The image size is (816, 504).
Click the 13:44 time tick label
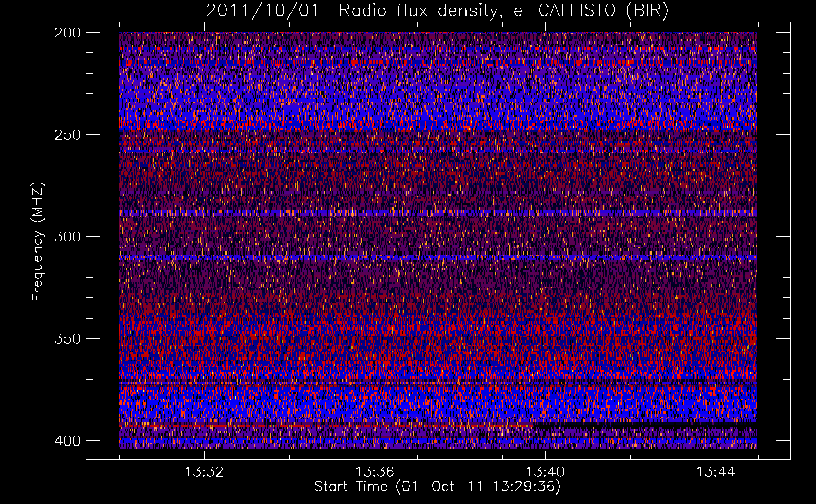716,472
